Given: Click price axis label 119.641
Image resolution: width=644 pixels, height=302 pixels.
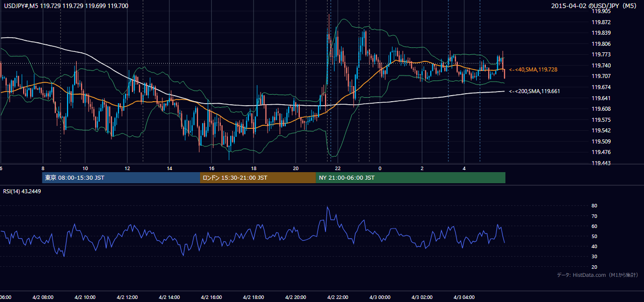Looking at the screenshot, I should coord(601,98).
